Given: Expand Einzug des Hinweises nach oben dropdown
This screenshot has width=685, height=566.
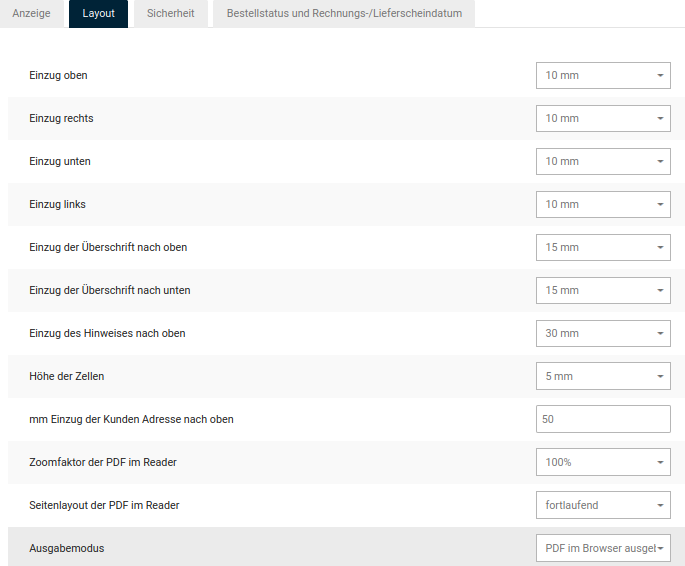Looking at the screenshot, I should pos(603,333).
